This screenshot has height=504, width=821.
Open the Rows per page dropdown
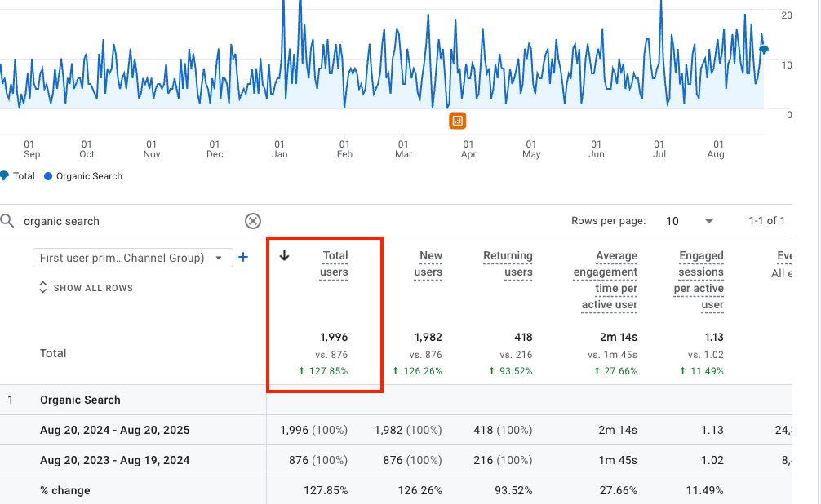[x=690, y=220]
